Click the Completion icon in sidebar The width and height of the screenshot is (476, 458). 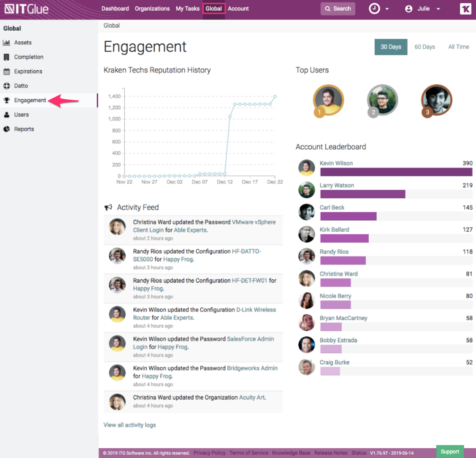point(7,57)
